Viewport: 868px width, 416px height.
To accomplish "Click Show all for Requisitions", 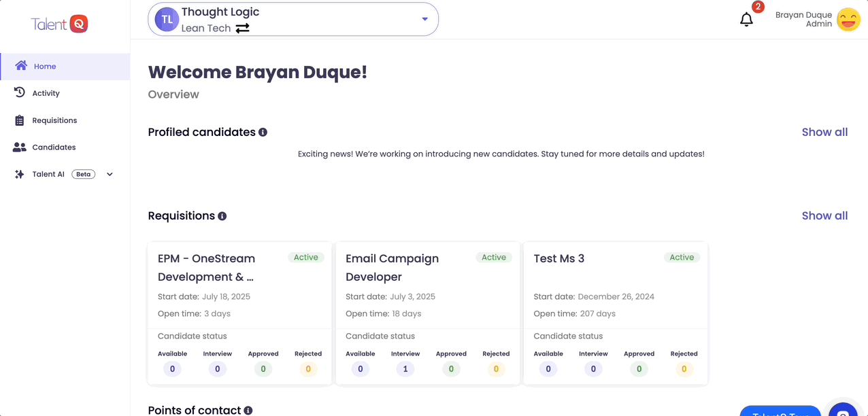I will coord(824,216).
